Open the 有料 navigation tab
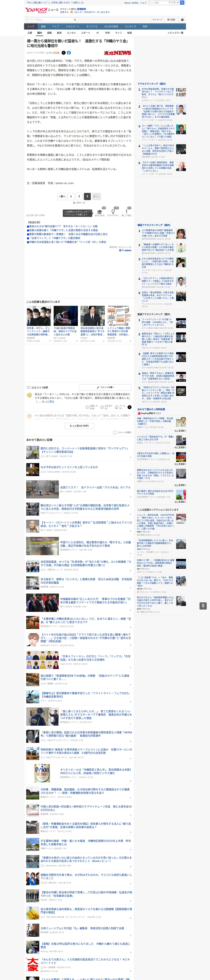Image resolution: width=210 pixels, height=980 pixels. tap(145, 27)
